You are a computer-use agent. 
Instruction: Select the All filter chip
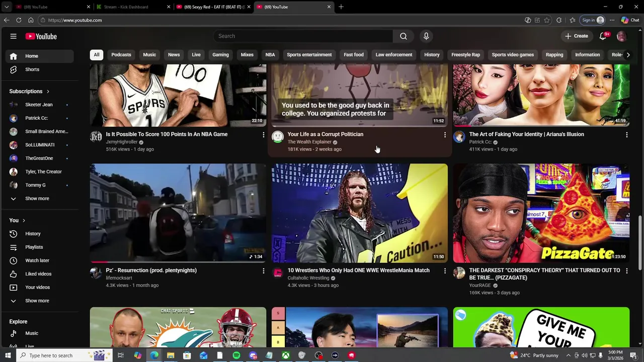97,55
